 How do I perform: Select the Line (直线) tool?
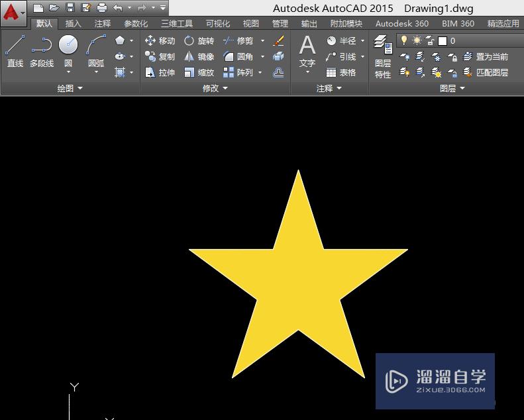point(15,52)
